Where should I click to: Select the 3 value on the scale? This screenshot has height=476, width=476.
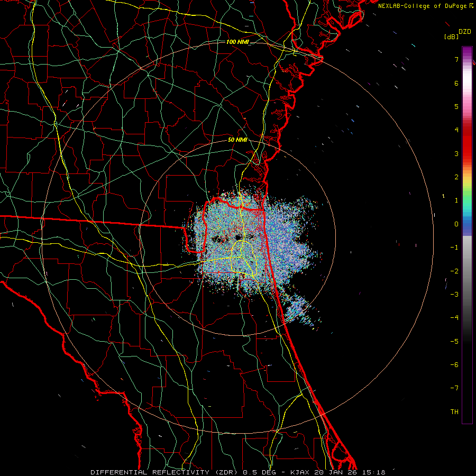tap(456, 153)
